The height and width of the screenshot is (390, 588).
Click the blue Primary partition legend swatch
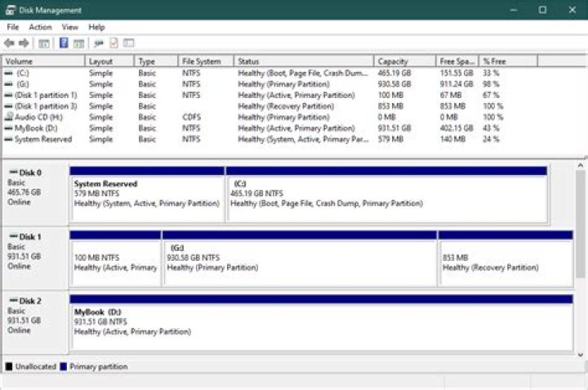[64, 367]
